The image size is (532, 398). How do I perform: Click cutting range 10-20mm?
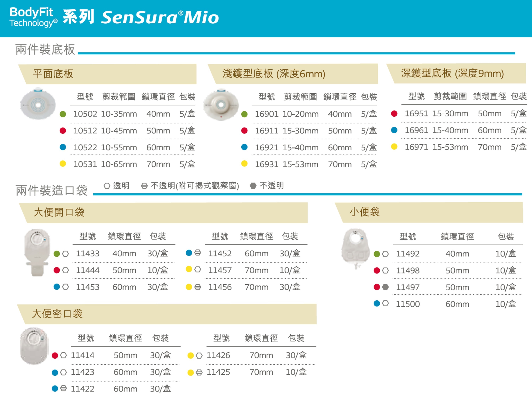click(300, 114)
